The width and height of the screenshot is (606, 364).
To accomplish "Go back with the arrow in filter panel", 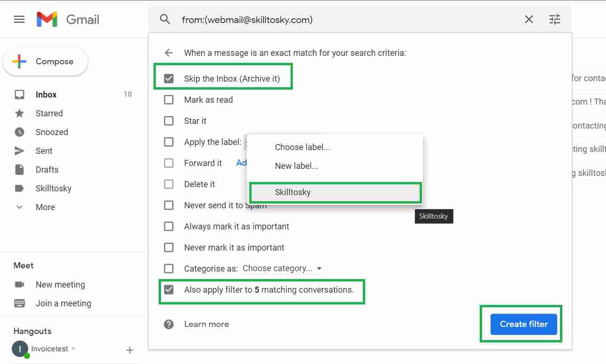I will [168, 53].
